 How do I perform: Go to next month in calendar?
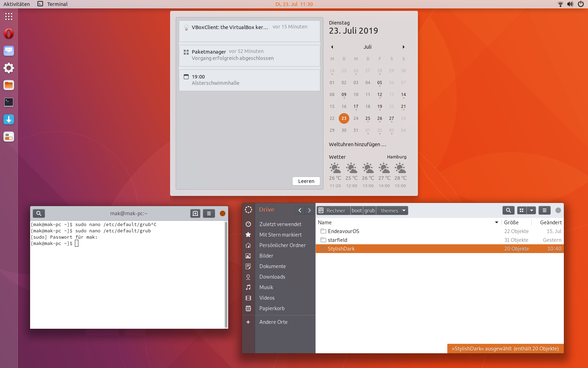click(404, 47)
